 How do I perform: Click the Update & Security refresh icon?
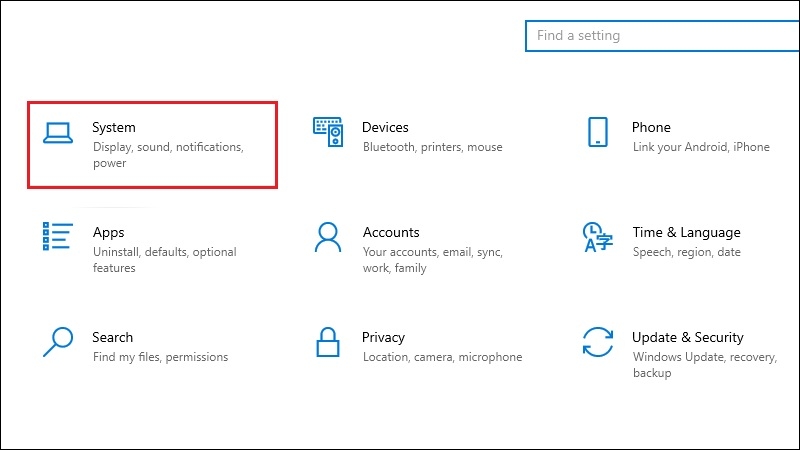click(x=597, y=342)
